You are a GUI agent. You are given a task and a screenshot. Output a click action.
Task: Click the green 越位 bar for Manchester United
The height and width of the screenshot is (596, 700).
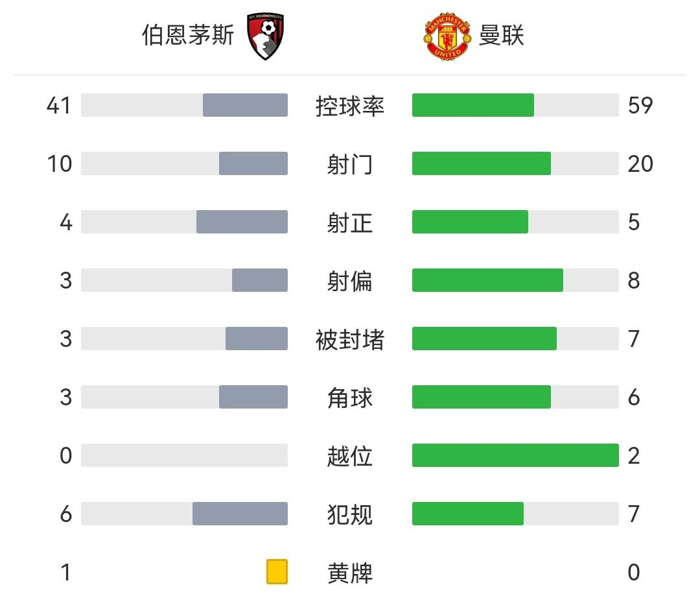pos(515,455)
